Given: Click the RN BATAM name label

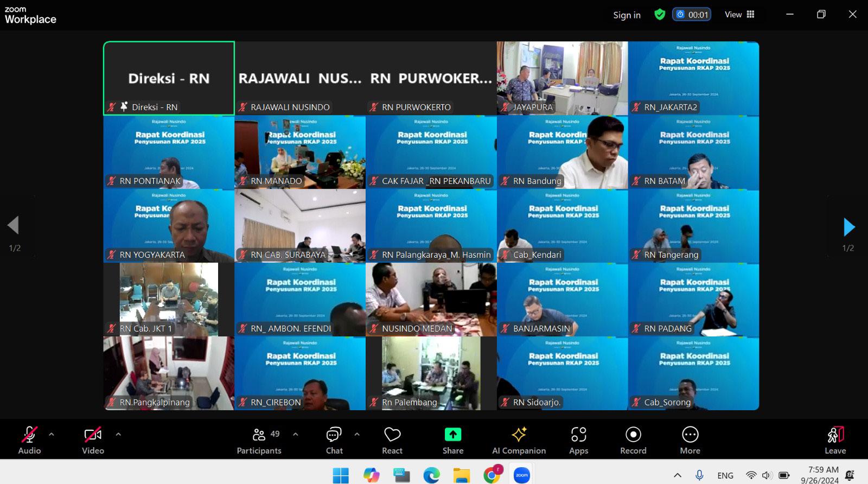Looking at the screenshot, I should point(665,181).
